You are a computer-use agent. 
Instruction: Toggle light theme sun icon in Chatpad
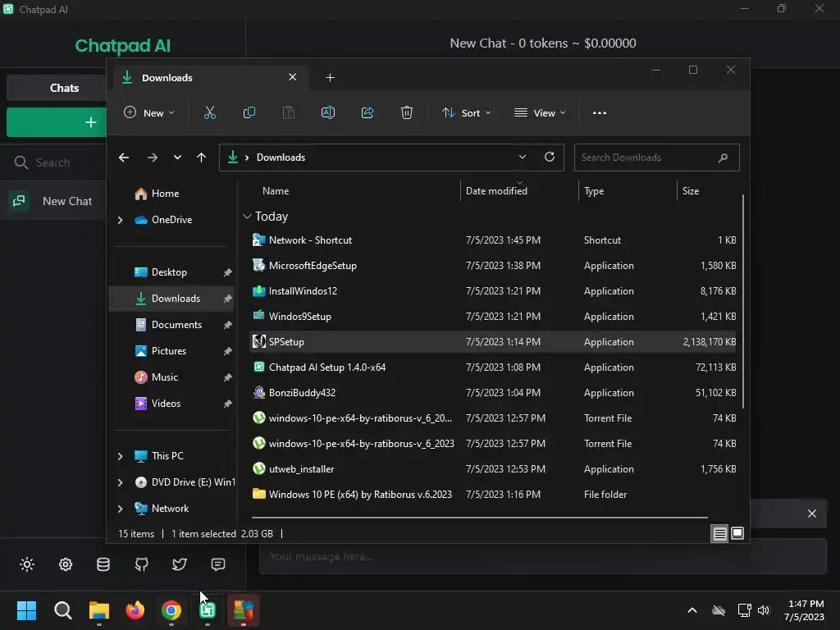click(27, 564)
